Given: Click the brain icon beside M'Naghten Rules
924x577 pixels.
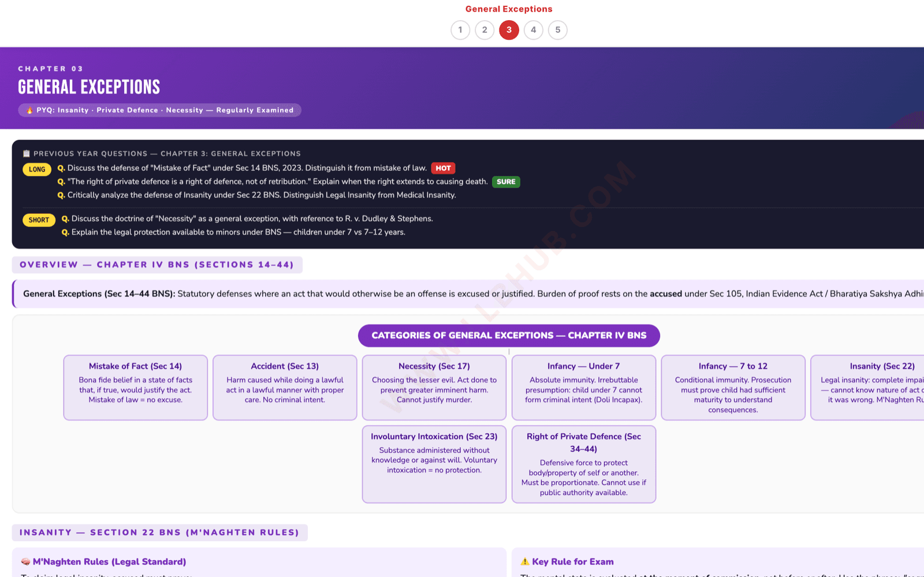Looking at the screenshot, I should tap(25, 562).
